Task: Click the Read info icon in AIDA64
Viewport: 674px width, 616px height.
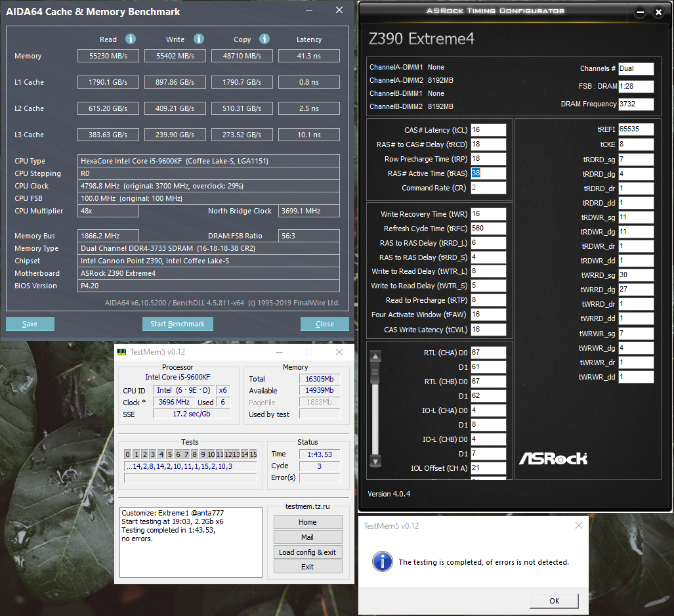Action: coord(131,39)
